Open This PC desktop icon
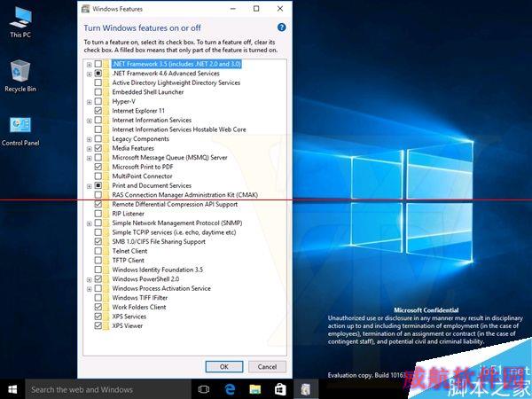Viewport: 532px width, 399px height. tap(20, 22)
